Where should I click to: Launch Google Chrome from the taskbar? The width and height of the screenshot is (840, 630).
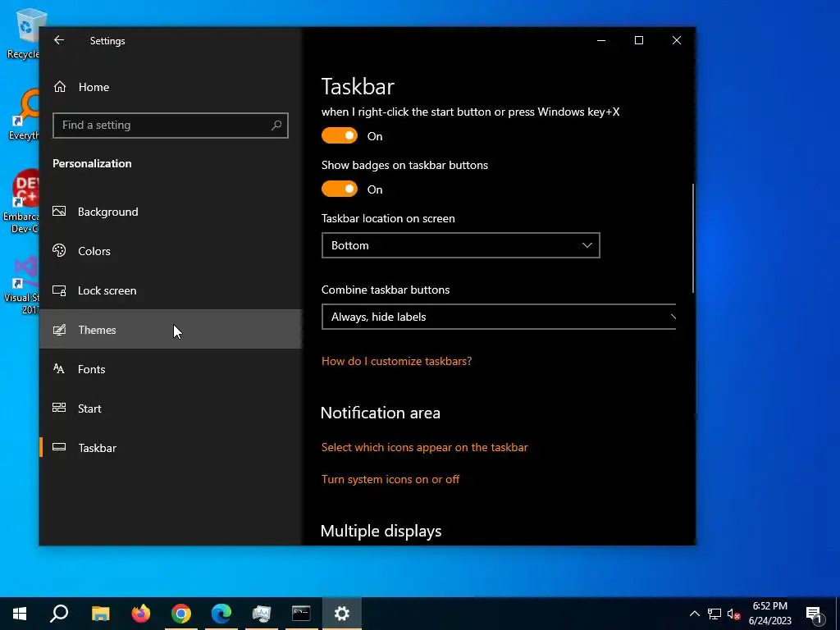click(181, 614)
